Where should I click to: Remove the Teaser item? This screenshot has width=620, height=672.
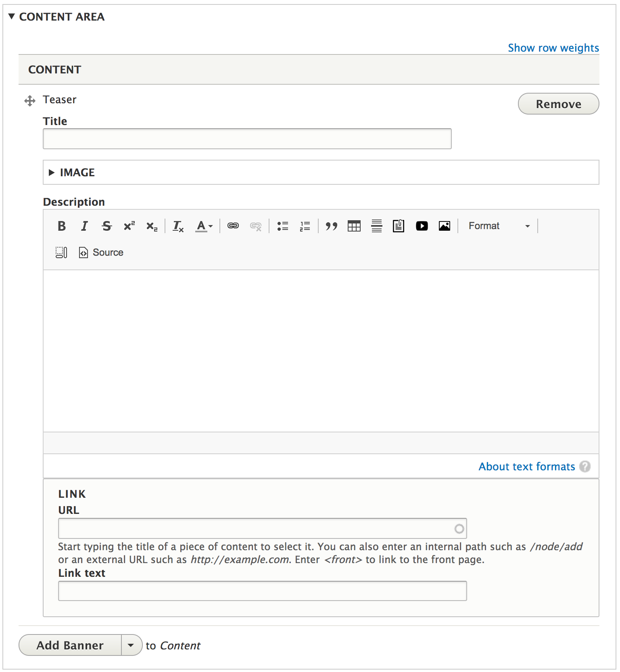[558, 104]
